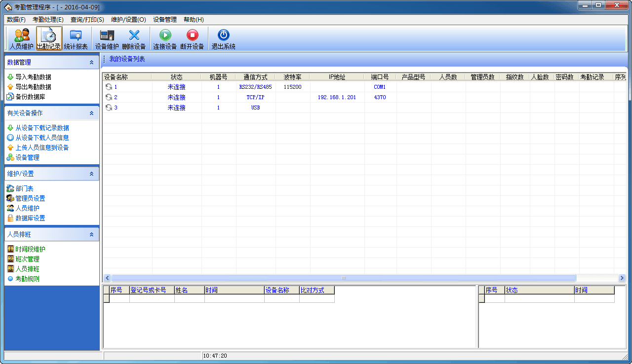
Task: Click 删除设备 X icon
Action: click(x=134, y=38)
